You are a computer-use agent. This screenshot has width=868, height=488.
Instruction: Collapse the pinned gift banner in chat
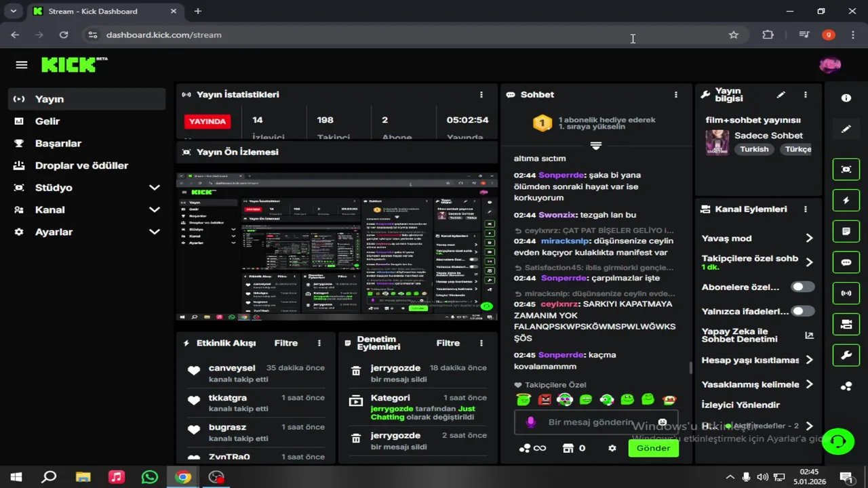pos(595,146)
